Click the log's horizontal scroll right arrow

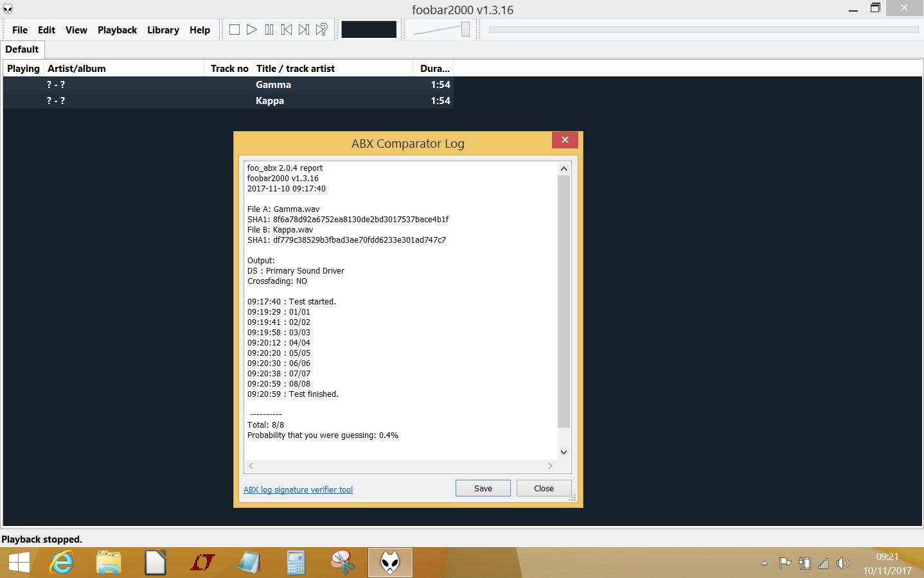point(550,466)
